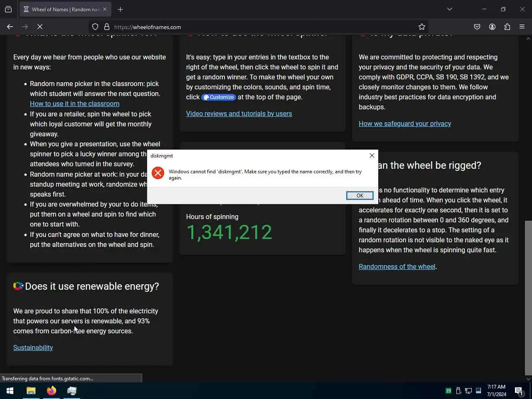Click the hours of spinning number 1,341,212
532x399 pixels.
tap(229, 232)
